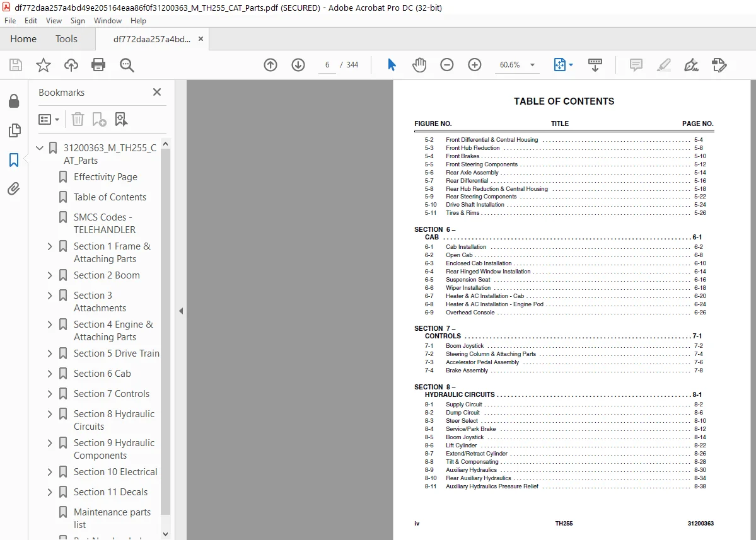Open the Window menu
This screenshot has height=540, width=756.
point(108,21)
